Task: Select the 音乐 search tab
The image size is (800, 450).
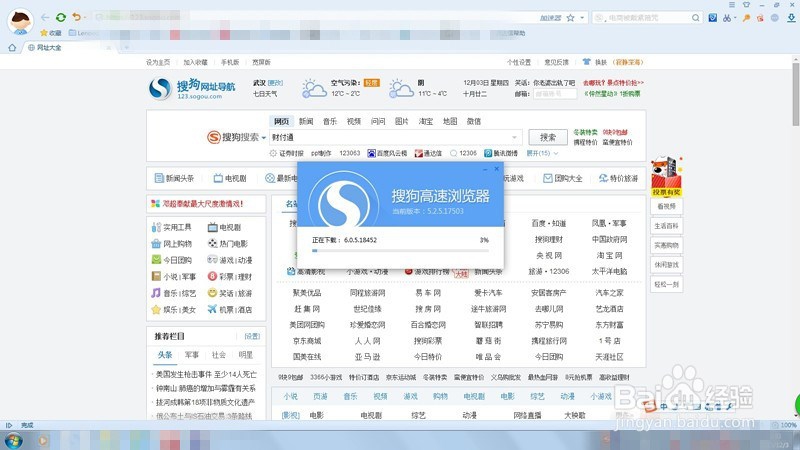Action: pyautogui.click(x=330, y=121)
